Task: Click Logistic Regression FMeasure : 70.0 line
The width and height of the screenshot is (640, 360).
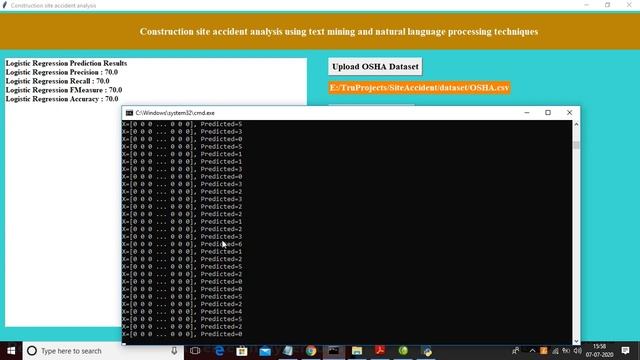Action: (64, 90)
